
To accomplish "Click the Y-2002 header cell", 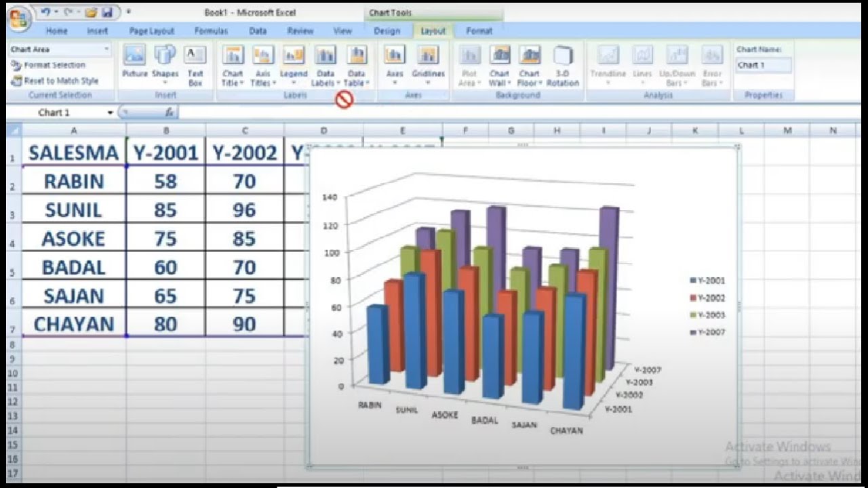I will (245, 153).
